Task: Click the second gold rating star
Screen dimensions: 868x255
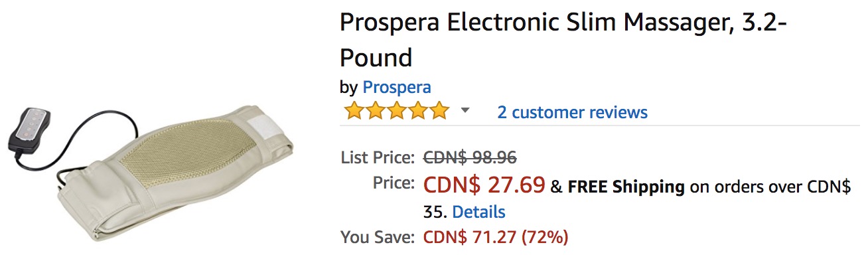Action: 374,111
